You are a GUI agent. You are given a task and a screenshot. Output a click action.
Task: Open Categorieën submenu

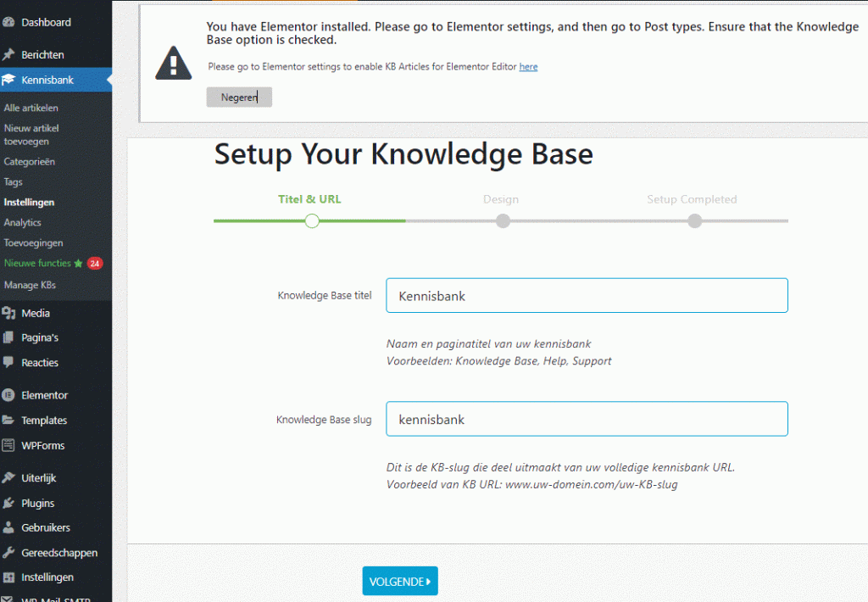30,162
